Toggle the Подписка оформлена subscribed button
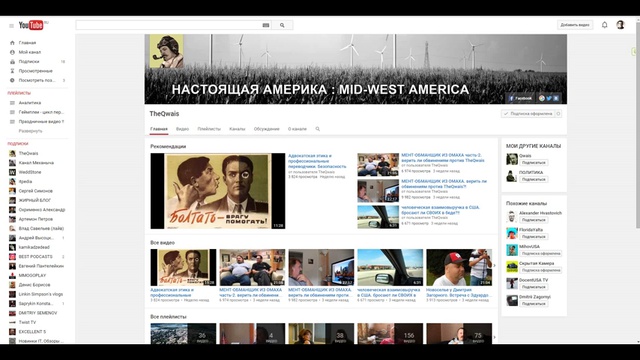 [528, 114]
